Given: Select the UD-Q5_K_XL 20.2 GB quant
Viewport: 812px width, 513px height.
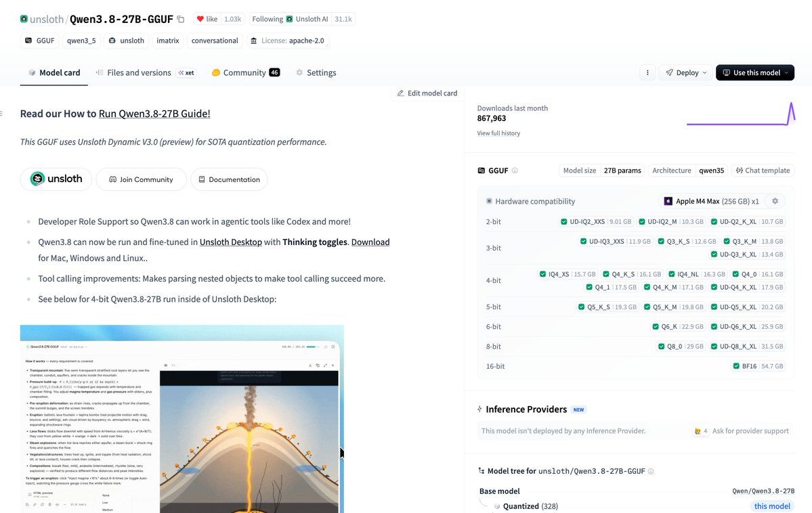Looking at the screenshot, I should pyautogui.click(x=747, y=307).
